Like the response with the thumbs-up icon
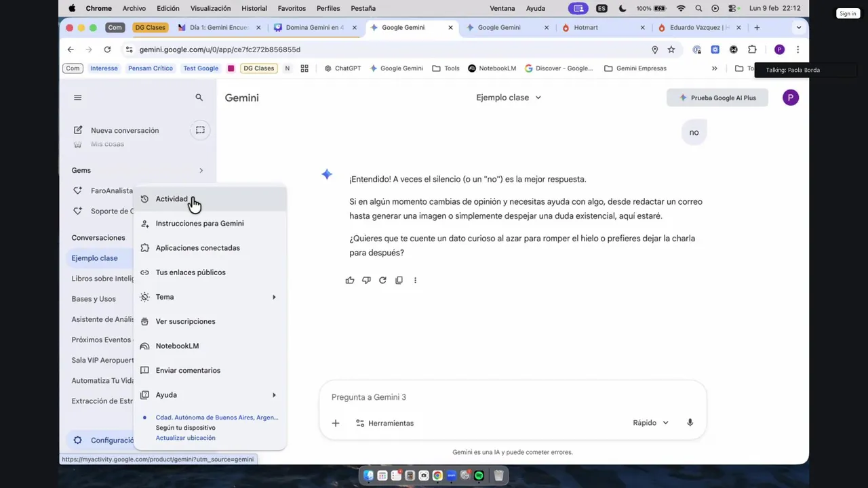 click(350, 280)
